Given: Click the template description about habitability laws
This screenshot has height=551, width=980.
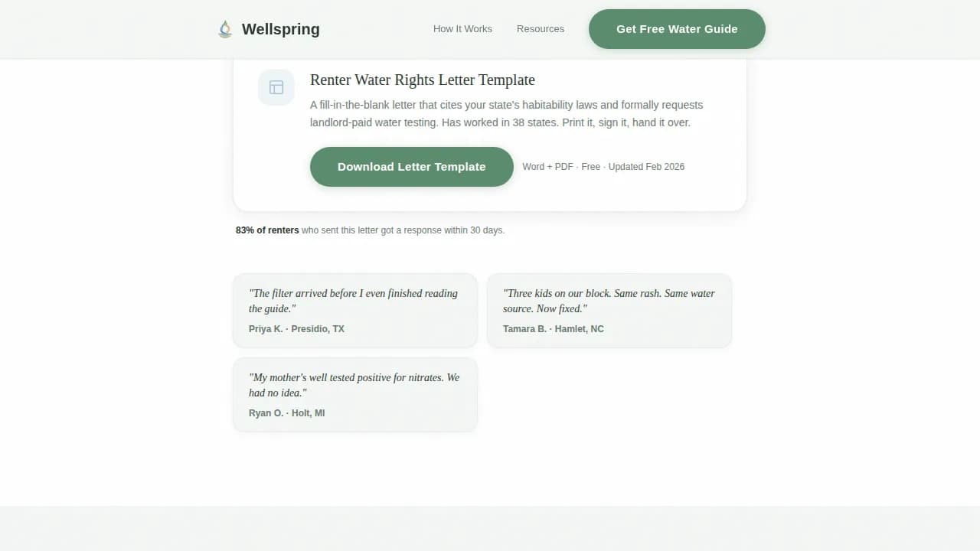Looking at the screenshot, I should (x=506, y=113).
